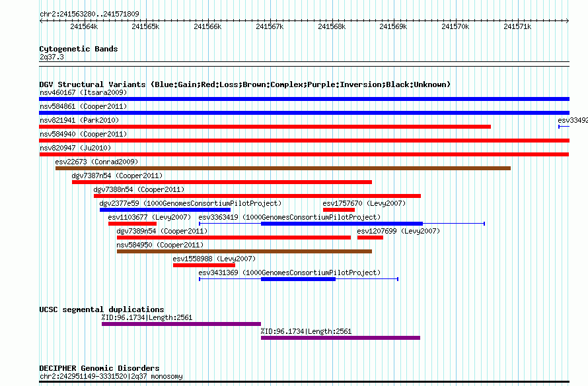Select the esv1757670 (Levy2007) red bar

pos(339,210)
